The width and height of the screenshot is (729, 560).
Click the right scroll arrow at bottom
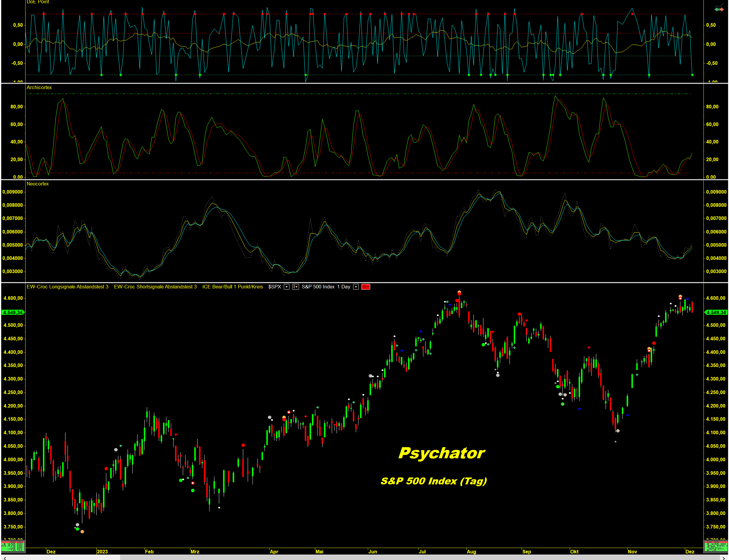723,558
